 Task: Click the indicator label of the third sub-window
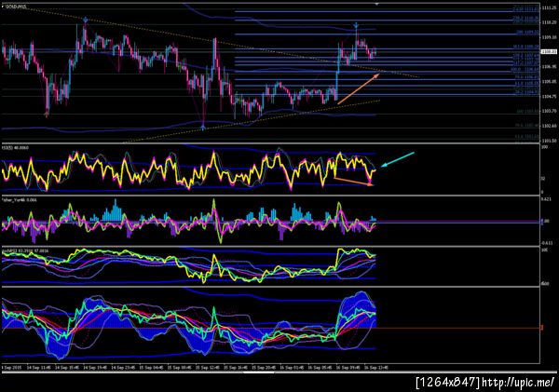coord(25,250)
